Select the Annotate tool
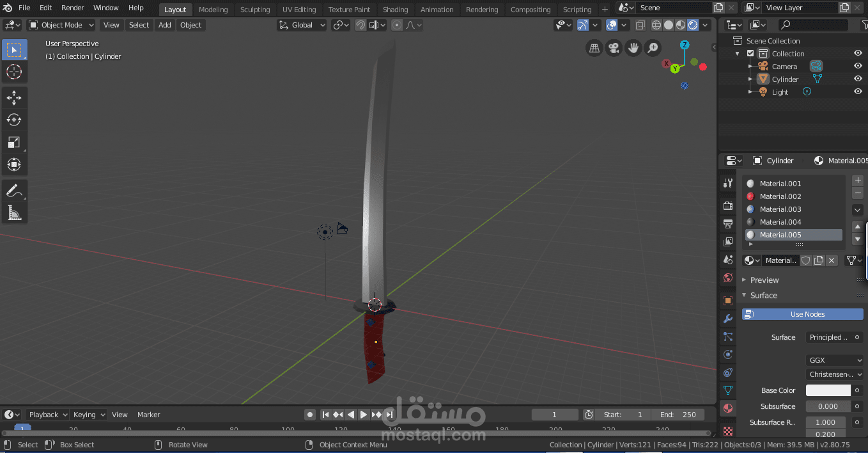Screen dimensions: 868x453 pos(14,189)
